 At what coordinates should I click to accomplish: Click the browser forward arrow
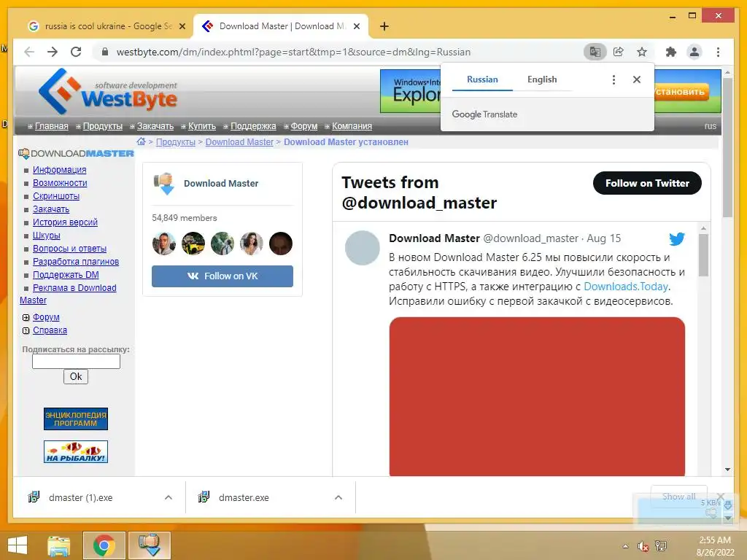(53, 52)
